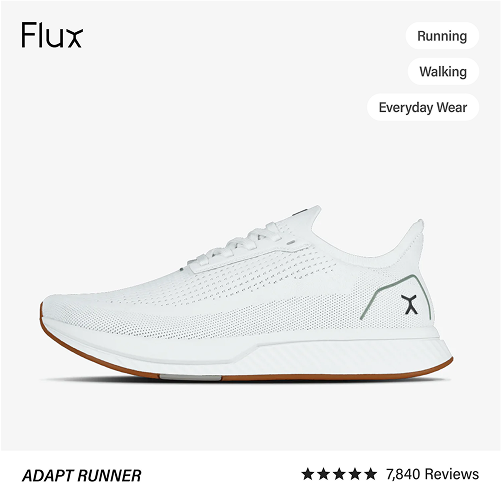Click the third rating star
The width and height of the screenshot is (501, 501).
[x=339, y=474]
